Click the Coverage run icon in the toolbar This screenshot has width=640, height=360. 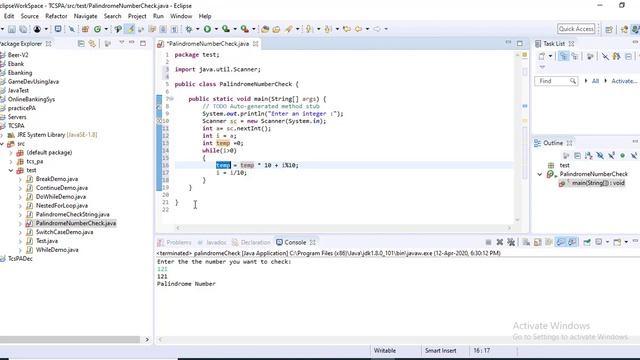point(226,29)
